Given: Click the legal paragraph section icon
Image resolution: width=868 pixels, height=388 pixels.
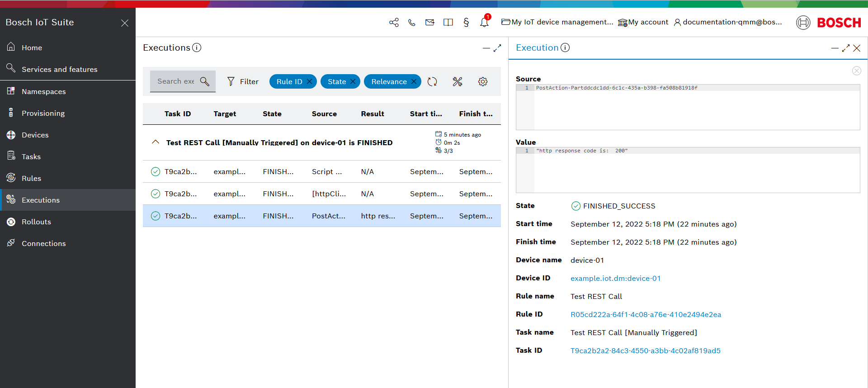Looking at the screenshot, I should [466, 22].
